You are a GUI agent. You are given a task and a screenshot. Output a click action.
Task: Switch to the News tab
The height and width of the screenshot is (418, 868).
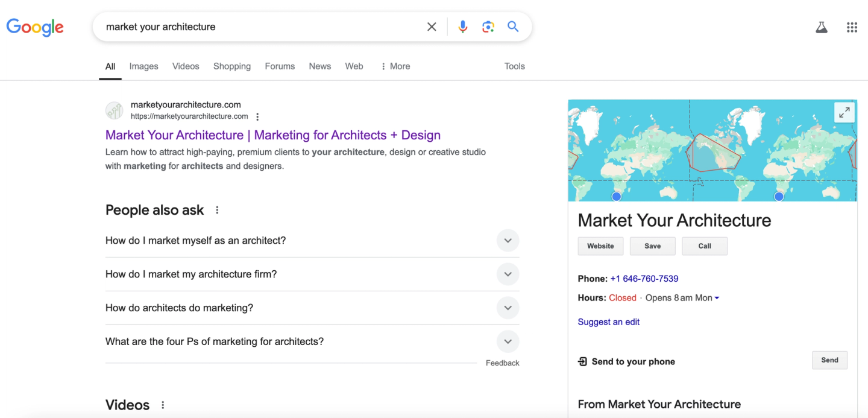[x=320, y=66]
